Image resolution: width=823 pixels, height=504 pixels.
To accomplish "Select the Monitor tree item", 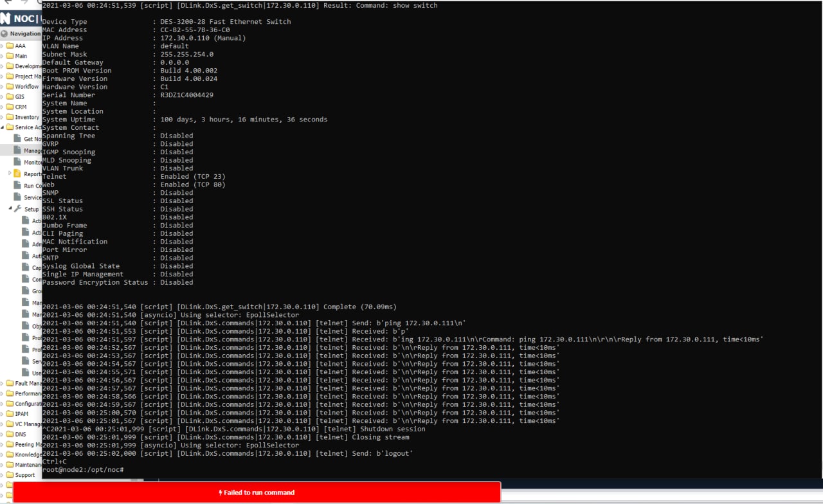I will pyautogui.click(x=28, y=162).
